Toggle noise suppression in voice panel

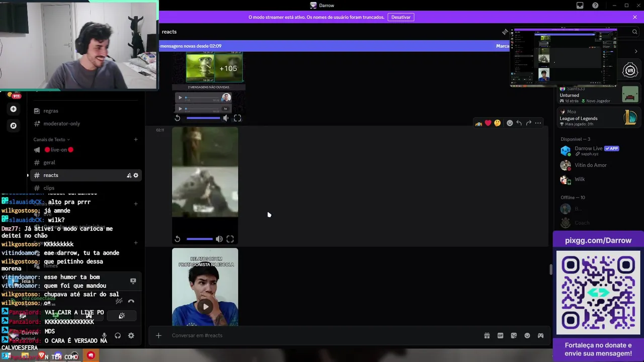pos(119,301)
